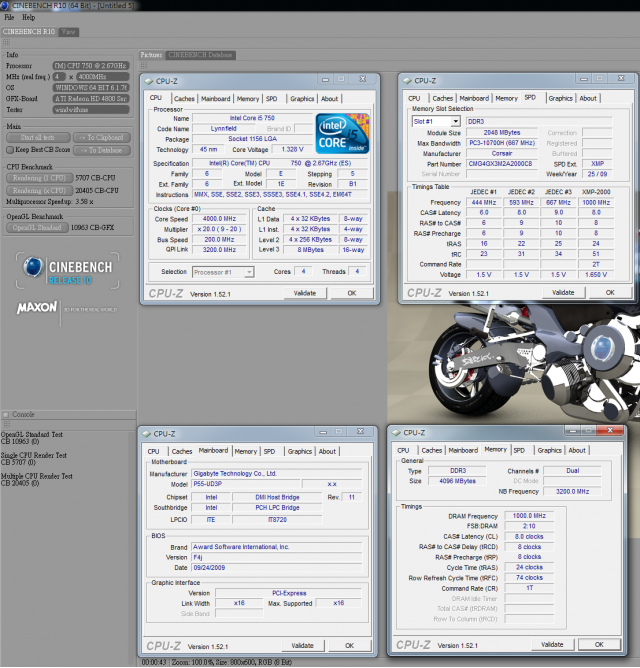Open SPD tab in Mainboard CPU-Z window
The height and width of the screenshot is (668, 640).
[269, 452]
